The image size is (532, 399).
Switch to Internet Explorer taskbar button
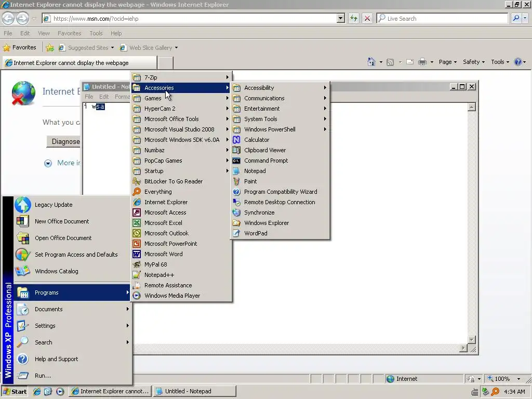pos(110,392)
